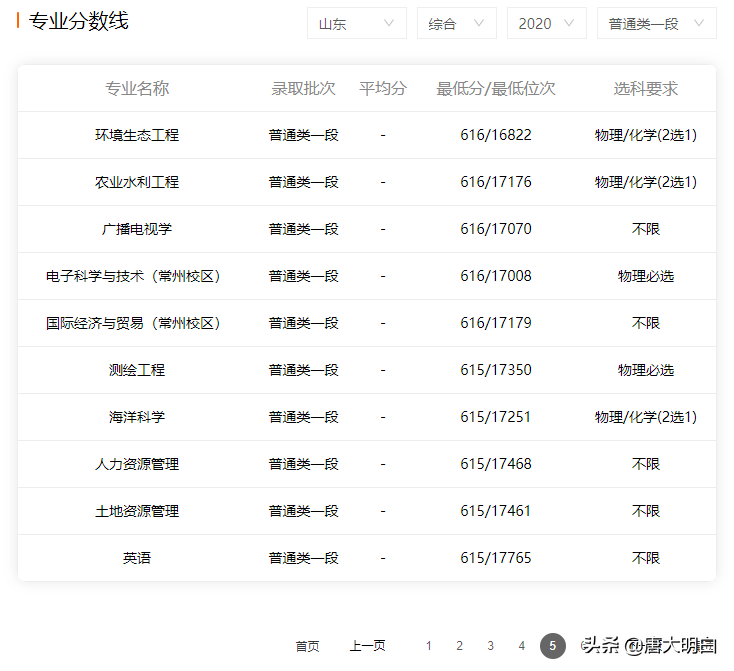
Task: Go to 首页 first page
Action: click(307, 646)
